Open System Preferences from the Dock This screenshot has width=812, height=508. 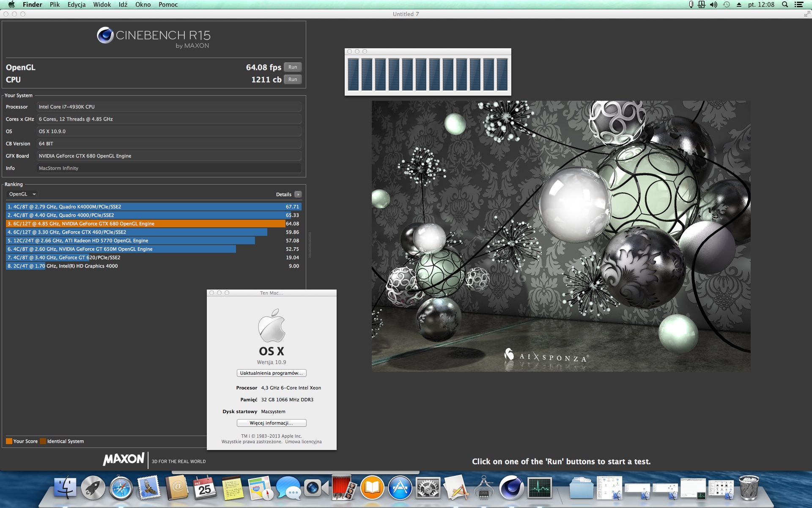pyautogui.click(x=428, y=488)
